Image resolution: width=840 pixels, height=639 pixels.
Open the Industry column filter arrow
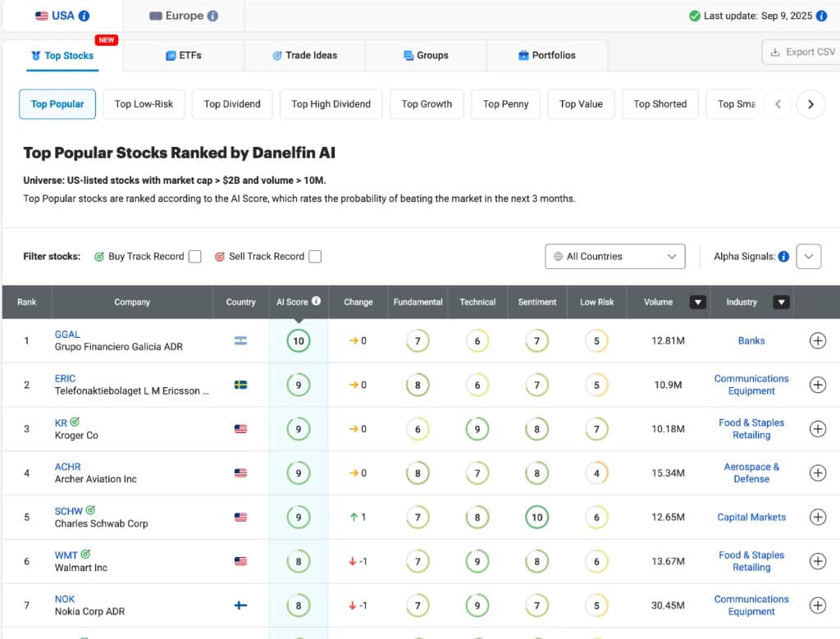781,302
